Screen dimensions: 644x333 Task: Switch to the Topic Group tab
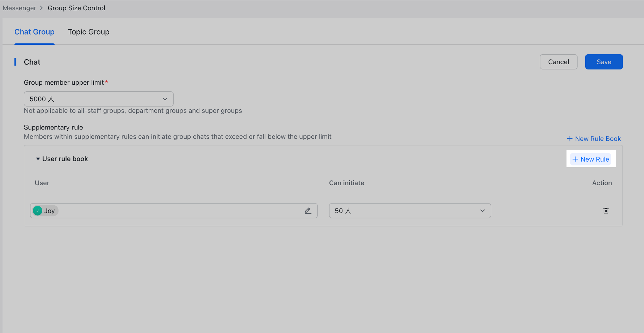pyautogui.click(x=88, y=32)
